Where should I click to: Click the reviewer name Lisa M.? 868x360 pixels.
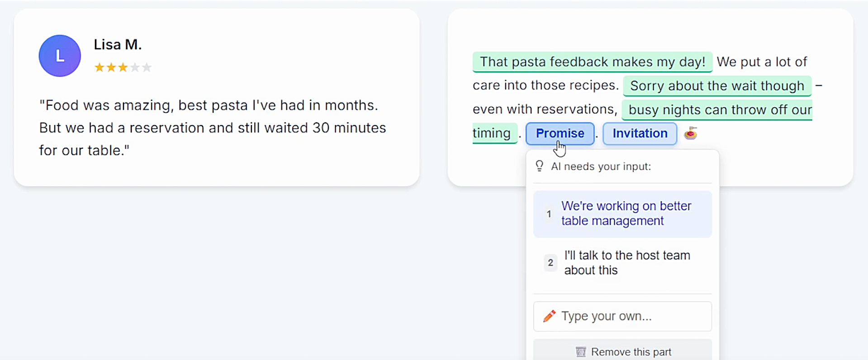point(118,45)
